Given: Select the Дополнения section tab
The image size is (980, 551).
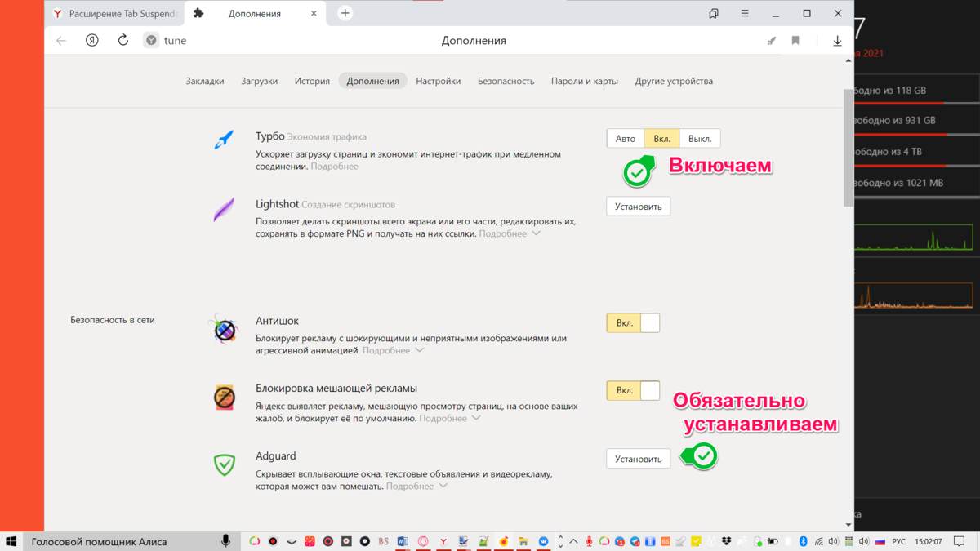Looking at the screenshot, I should point(373,81).
